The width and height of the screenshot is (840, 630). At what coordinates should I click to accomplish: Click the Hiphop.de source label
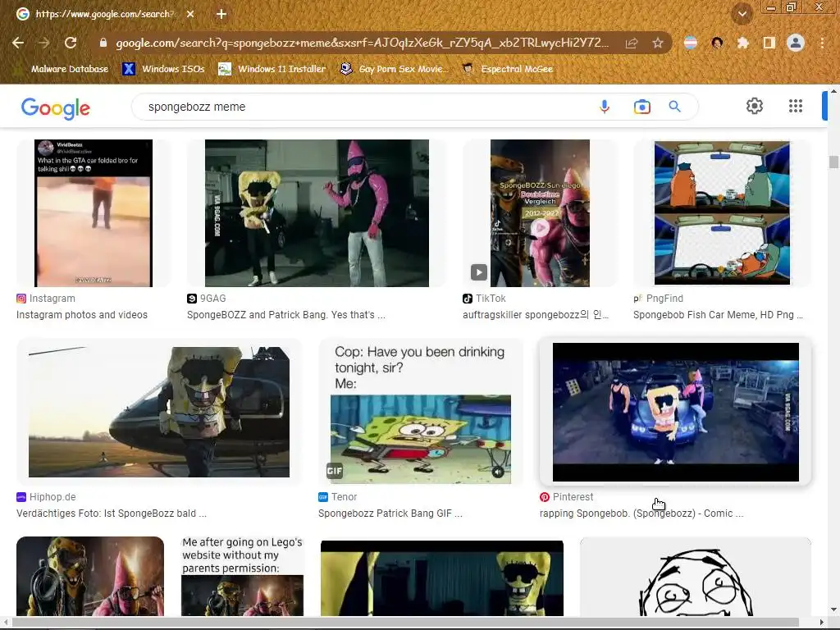46,496
